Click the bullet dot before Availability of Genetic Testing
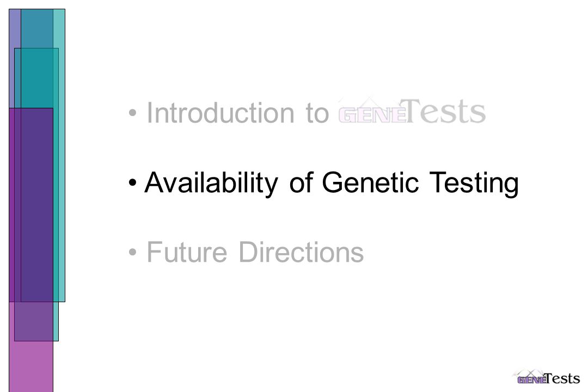The height and width of the screenshot is (392, 588). pos(132,183)
